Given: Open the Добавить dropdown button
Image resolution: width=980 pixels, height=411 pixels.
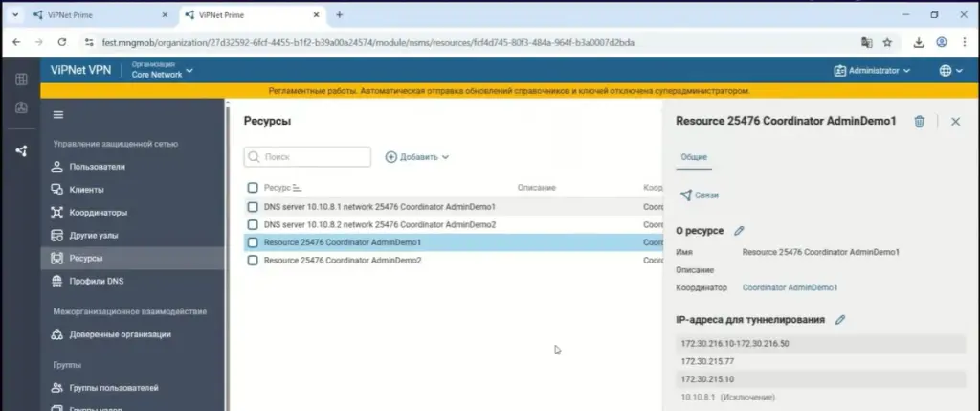Looking at the screenshot, I should [417, 157].
